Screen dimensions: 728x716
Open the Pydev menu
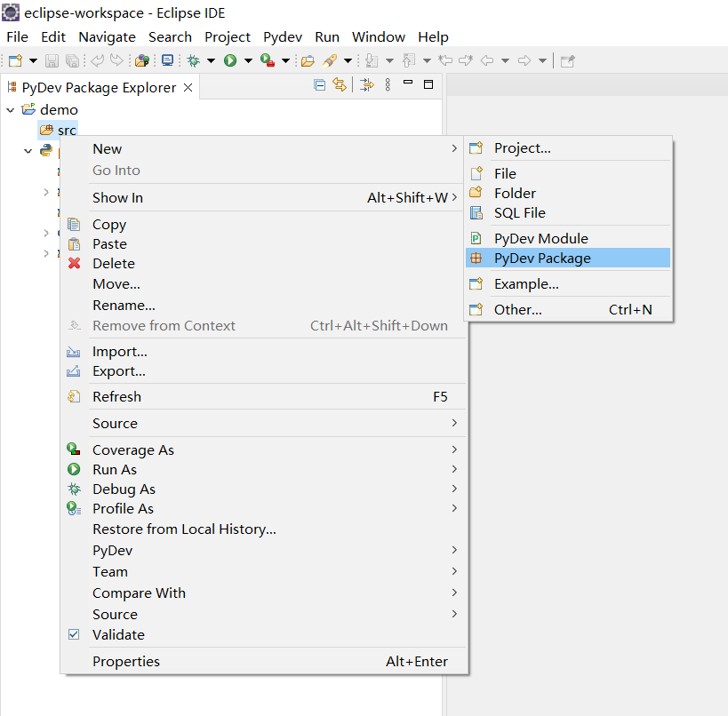(x=283, y=37)
